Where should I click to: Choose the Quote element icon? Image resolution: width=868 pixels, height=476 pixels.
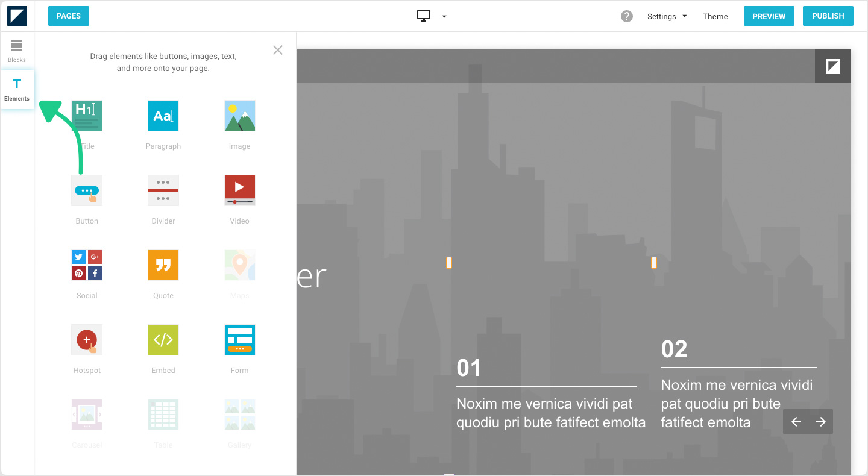tap(163, 265)
